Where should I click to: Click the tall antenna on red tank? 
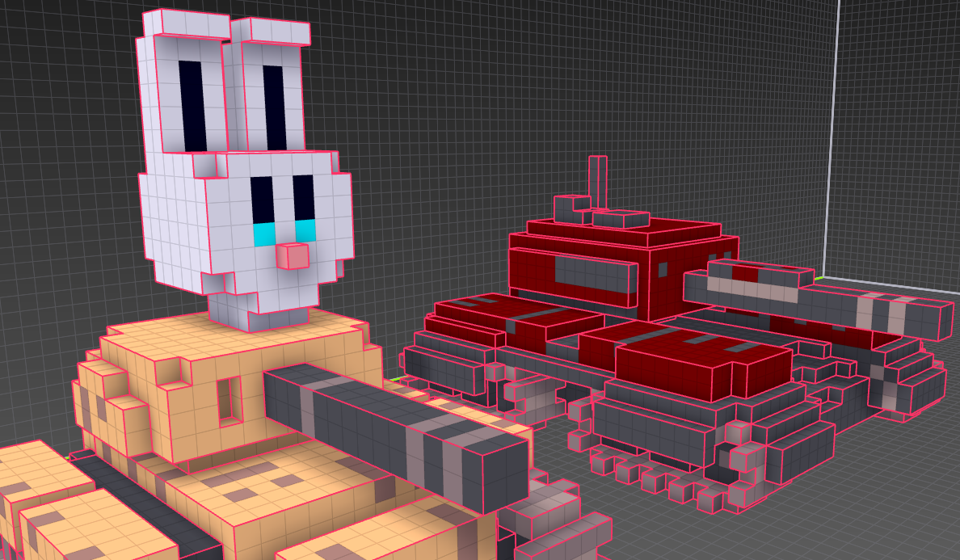pos(597,182)
